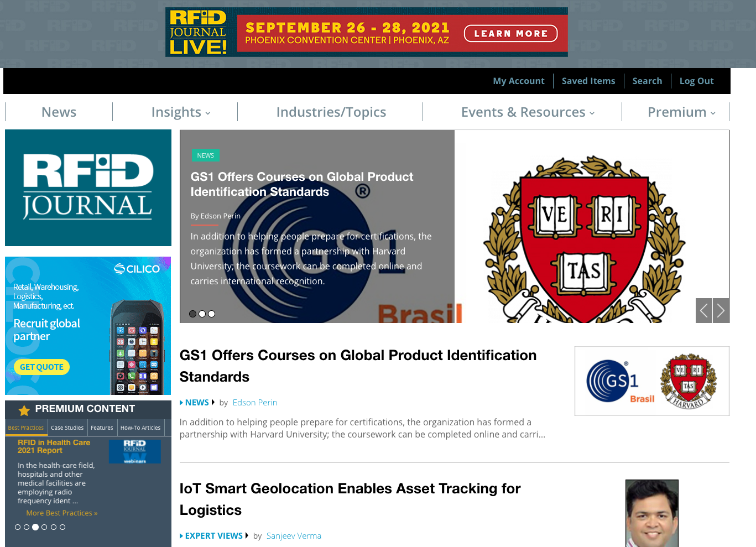
Task: Click the NEWS arrow icon before category
Action: [181, 403]
